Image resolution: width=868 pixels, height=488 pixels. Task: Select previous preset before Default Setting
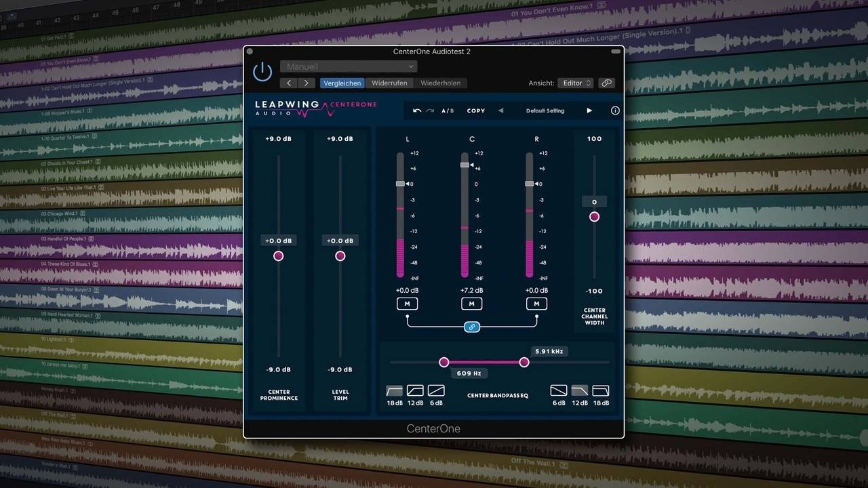(500, 110)
